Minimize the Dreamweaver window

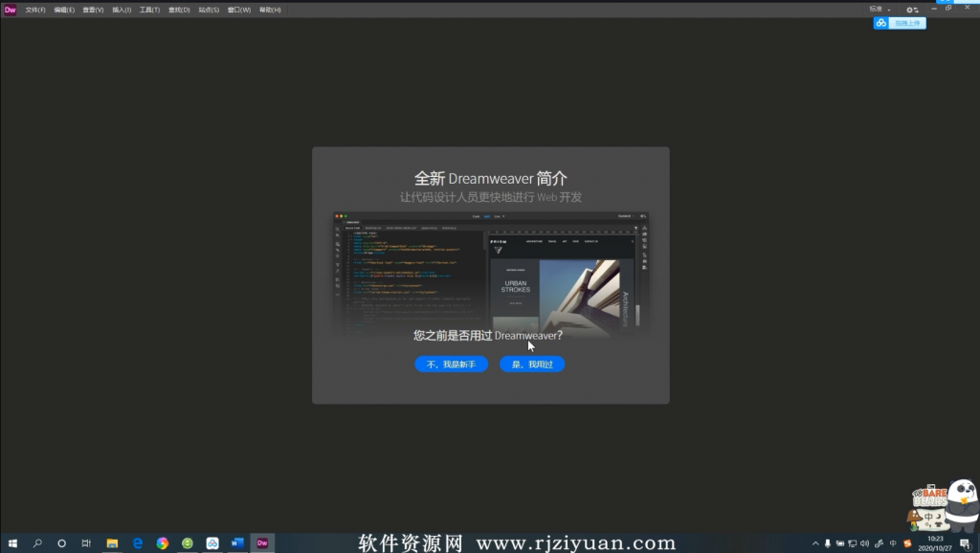point(934,9)
